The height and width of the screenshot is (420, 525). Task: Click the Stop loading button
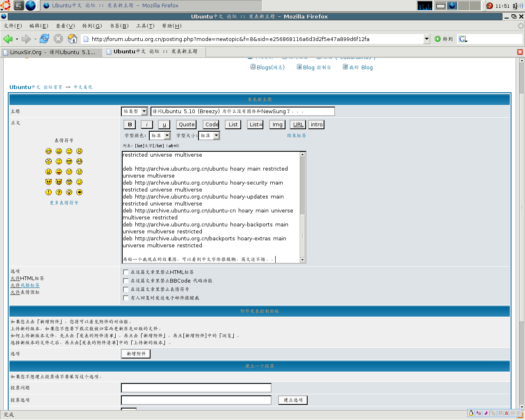(x=58, y=39)
